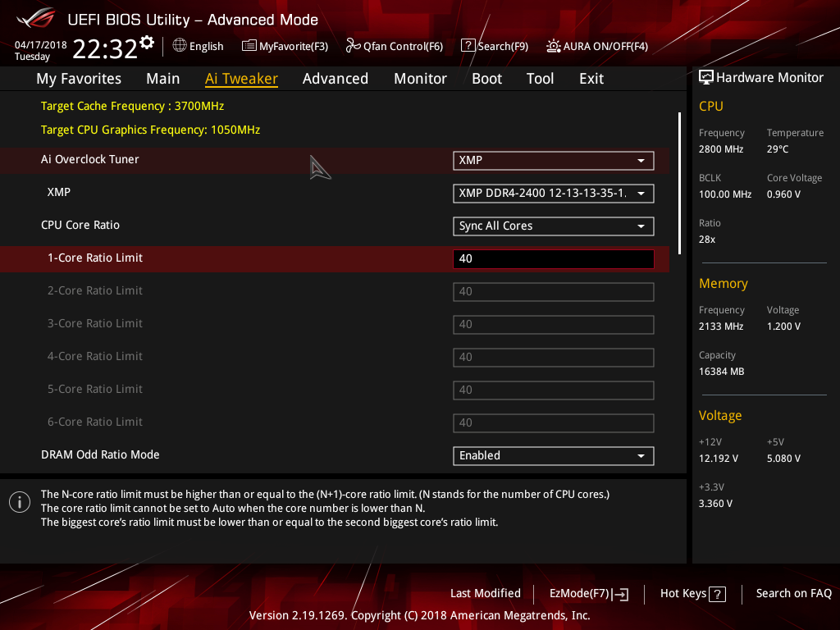Click the Search question mark icon

point(468,46)
